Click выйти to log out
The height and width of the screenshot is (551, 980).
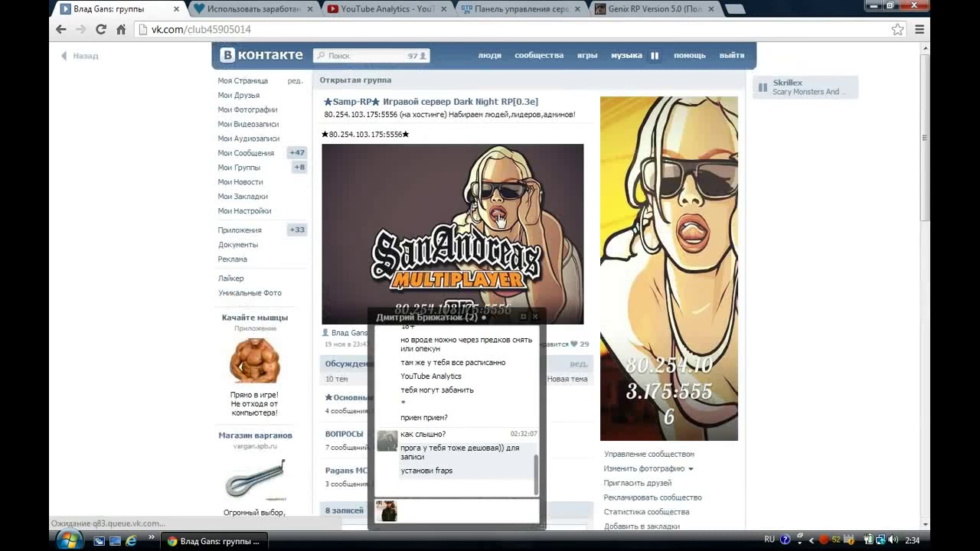click(732, 55)
